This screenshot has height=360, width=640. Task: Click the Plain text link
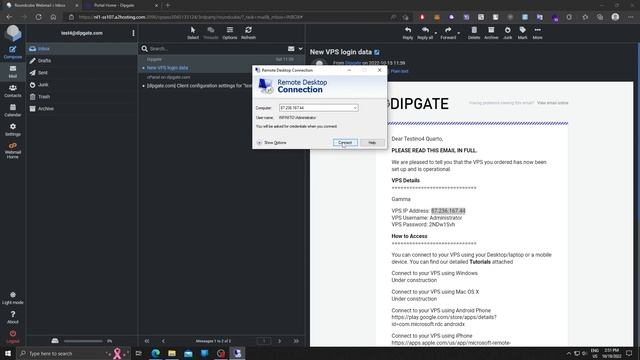click(400, 71)
